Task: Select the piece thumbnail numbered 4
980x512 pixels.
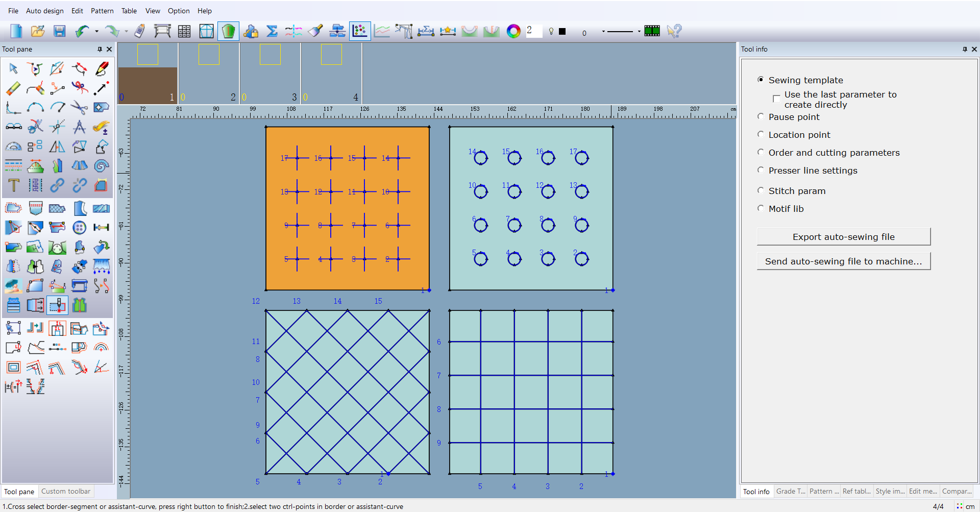Action: tap(331, 74)
